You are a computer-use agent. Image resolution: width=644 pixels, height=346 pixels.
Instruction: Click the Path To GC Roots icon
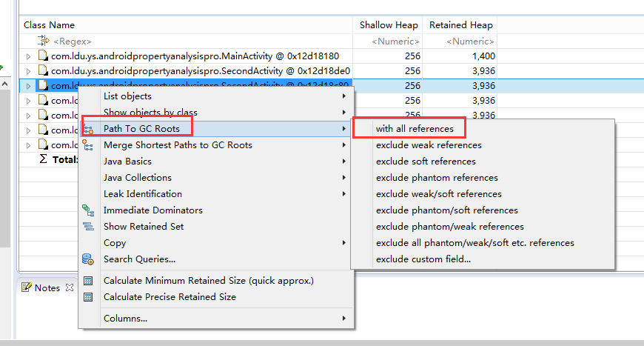88,129
